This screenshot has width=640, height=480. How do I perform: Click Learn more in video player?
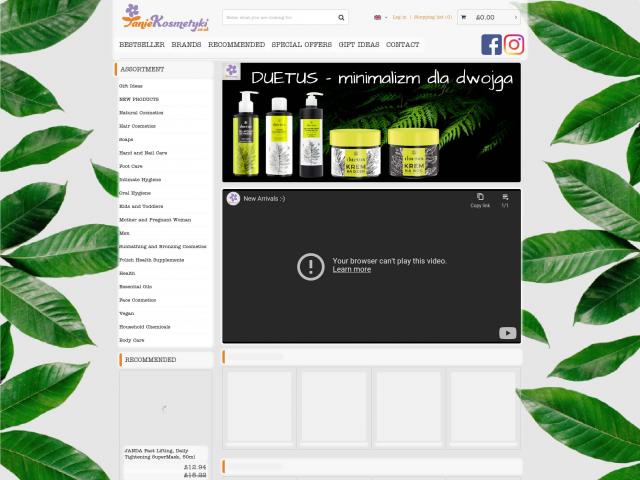pyautogui.click(x=351, y=269)
